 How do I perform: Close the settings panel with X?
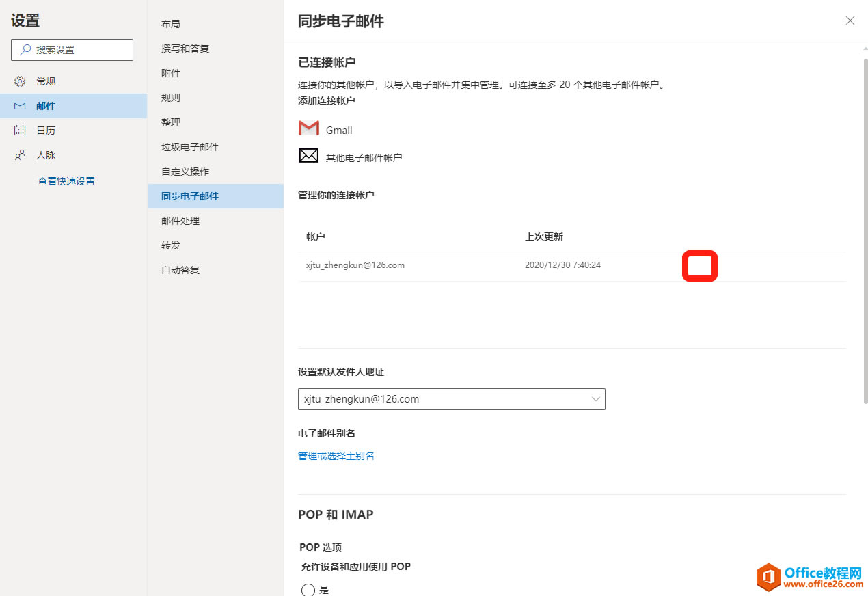(x=850, y=21)
